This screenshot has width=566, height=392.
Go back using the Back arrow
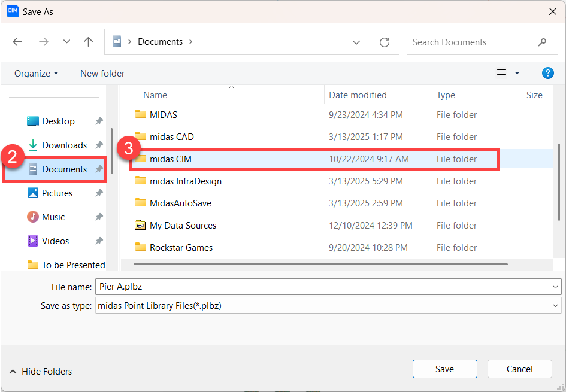(x=17, y=42)
